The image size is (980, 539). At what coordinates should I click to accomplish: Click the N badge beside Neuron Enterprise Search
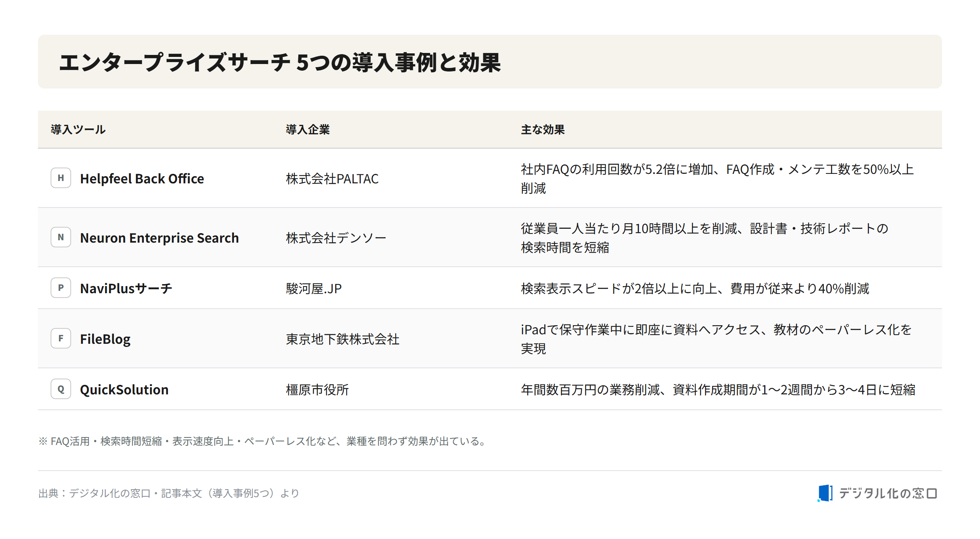pyautogui.click(x=61, y=237)
